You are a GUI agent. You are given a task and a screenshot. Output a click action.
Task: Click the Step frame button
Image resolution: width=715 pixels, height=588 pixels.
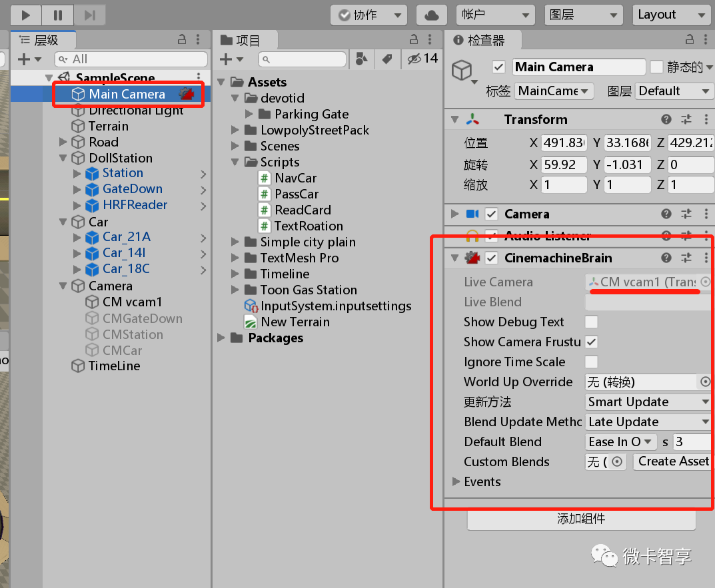click(x=90, y=15)
